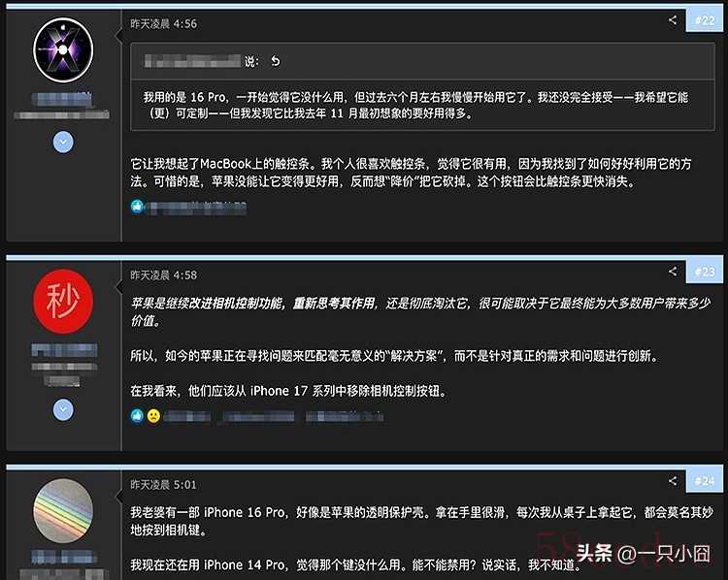The height and width of the screenshot is (580, 728).
Task: Expand user info dropdown on post #22
Action: pos(63,142)
